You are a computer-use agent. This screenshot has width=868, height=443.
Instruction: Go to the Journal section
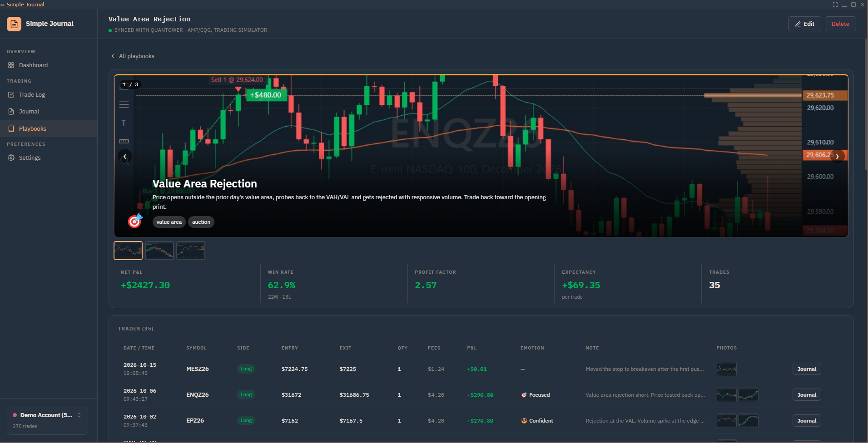tap(49, 112)
